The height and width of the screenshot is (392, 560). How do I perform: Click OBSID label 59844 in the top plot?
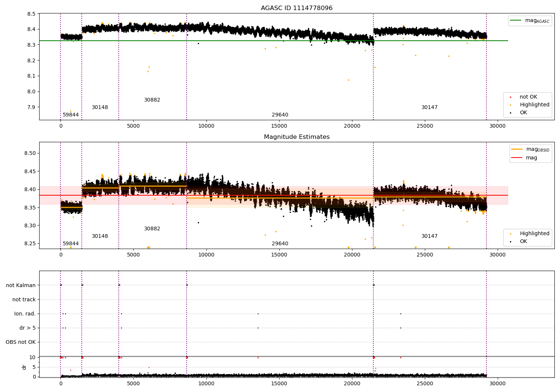click(x=71, y=115)
